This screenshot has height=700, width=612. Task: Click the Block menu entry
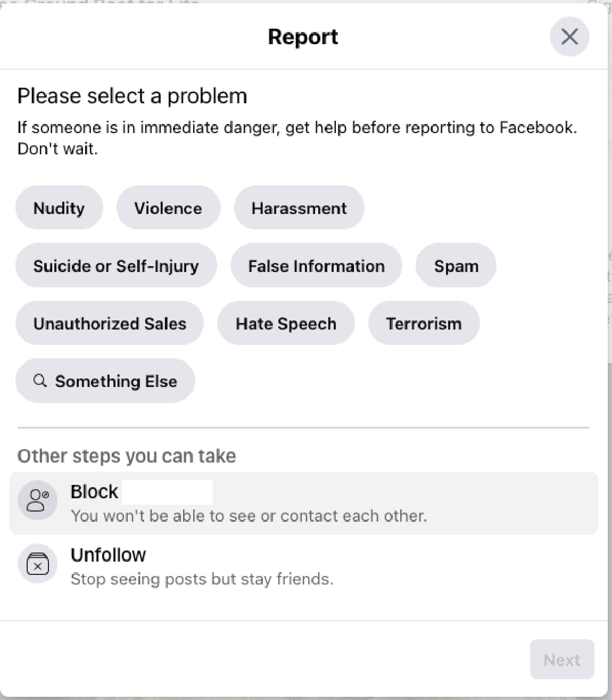click(95, 491)
